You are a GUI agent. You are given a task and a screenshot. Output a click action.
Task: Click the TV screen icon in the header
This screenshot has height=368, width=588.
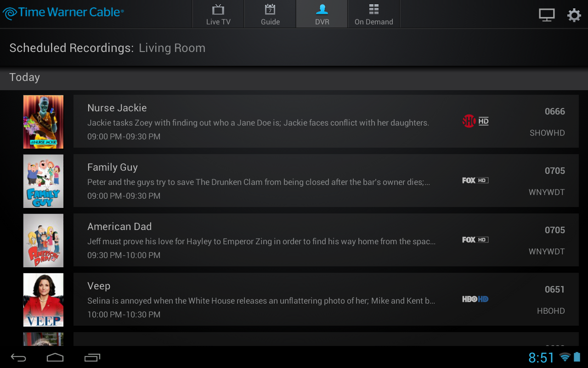click(x=547, y=15)
